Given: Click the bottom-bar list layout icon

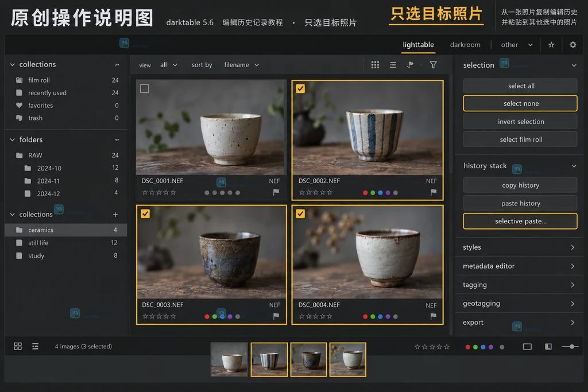Looking at the screenshot, I should tap(35, 346).
